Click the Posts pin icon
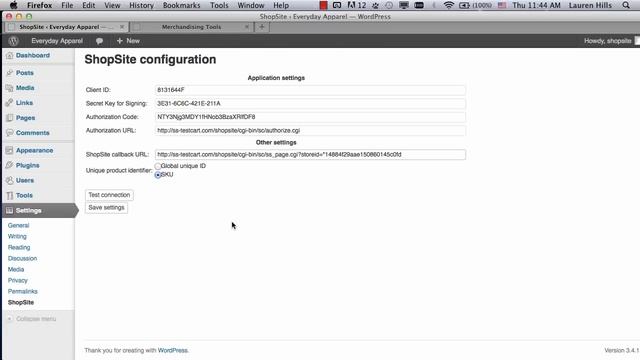Screen dimensions: 640x360 click(10, 73)
